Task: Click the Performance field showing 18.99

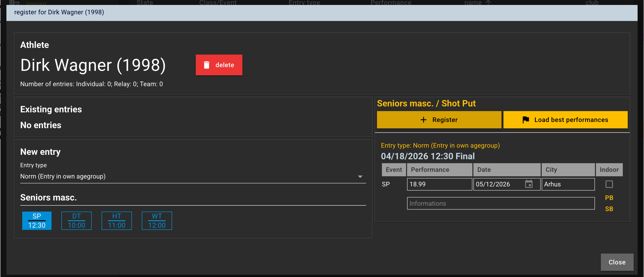Action: 439,184
